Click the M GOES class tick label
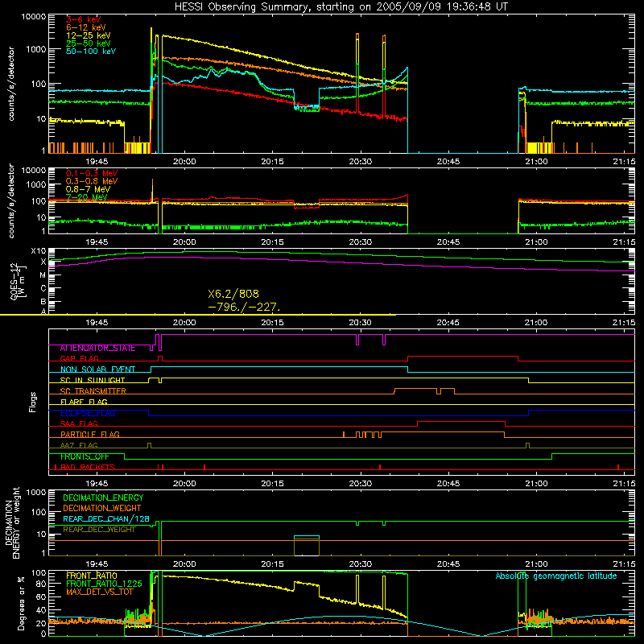The width and height of the screenshot is (644, 644). pos(43,275)
